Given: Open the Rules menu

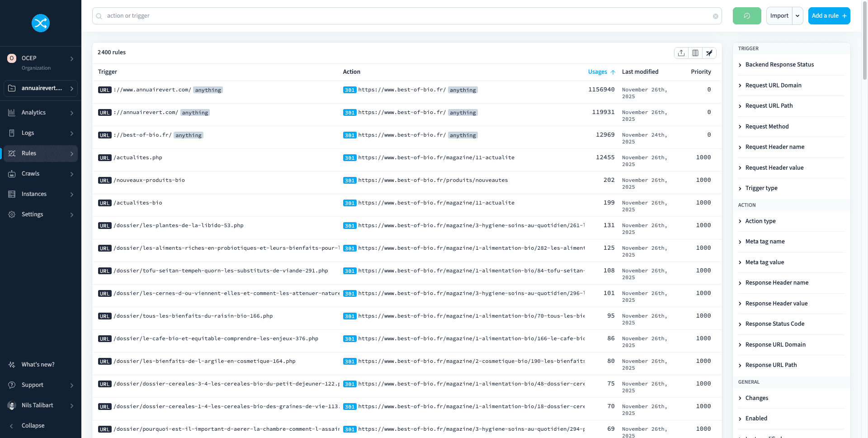Looking at the screenshot, I should click(41, 153).
